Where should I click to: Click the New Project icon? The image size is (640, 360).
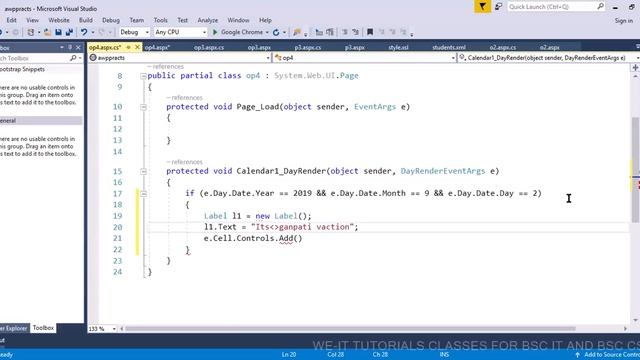point(31,32)
